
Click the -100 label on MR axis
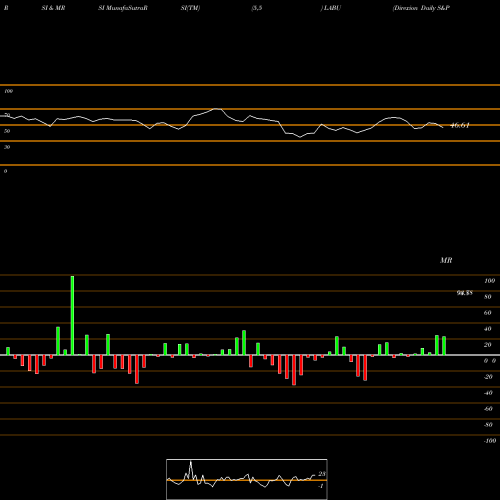(490, 441)
